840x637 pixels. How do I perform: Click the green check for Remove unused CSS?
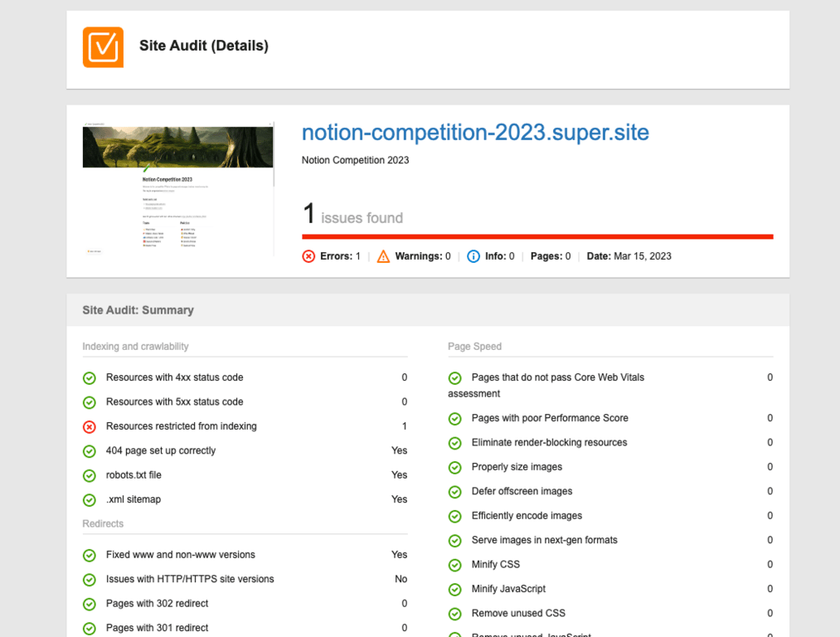[x=454, y=614]
